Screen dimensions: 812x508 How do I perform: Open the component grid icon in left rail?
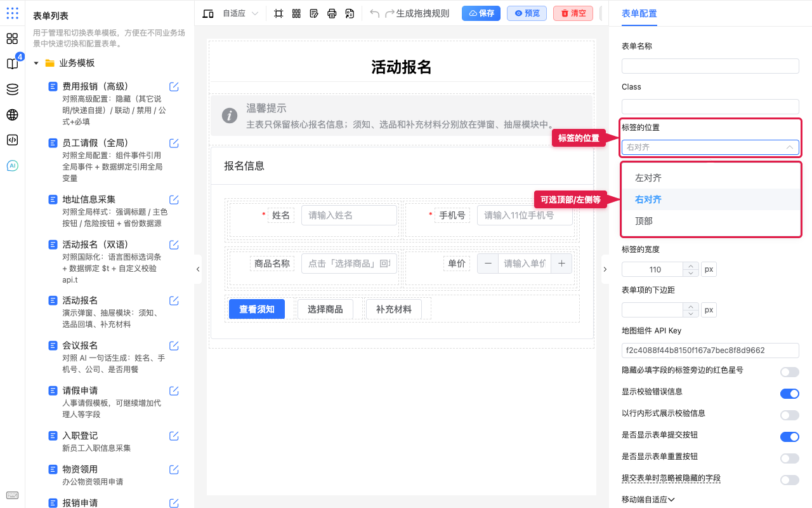12,39
